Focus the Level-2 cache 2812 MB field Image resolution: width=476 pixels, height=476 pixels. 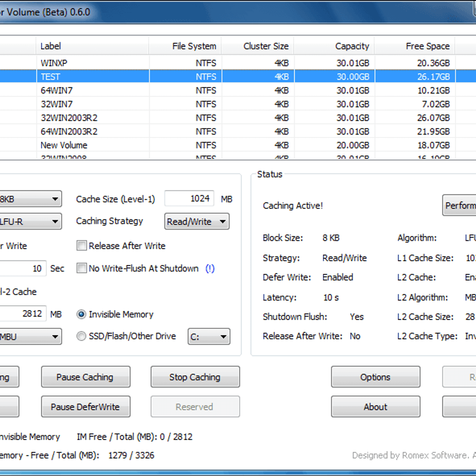pos(23,314)
